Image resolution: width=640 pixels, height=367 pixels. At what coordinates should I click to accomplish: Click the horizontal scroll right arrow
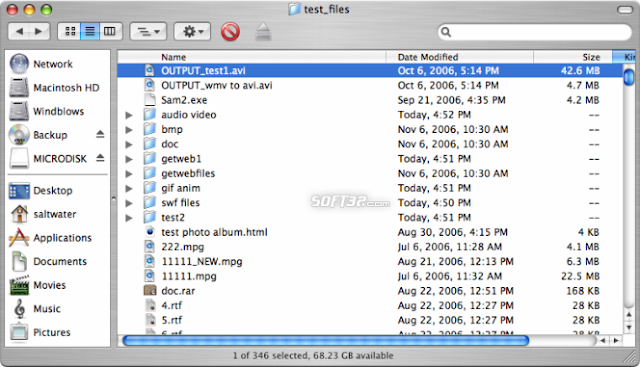point(616,340)
